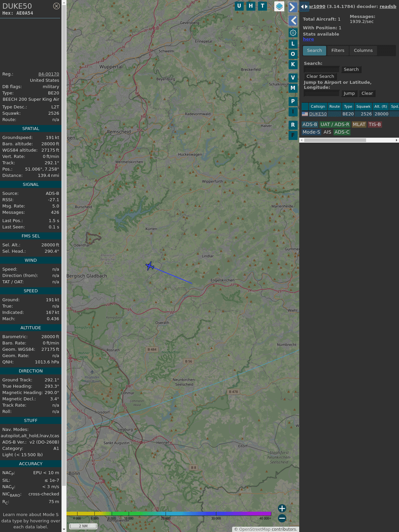Toggle the M map button

[293, 88]
